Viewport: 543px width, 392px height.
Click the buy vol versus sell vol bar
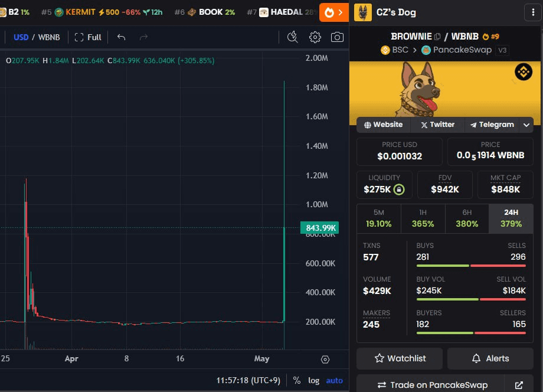[x=471, y=299]
